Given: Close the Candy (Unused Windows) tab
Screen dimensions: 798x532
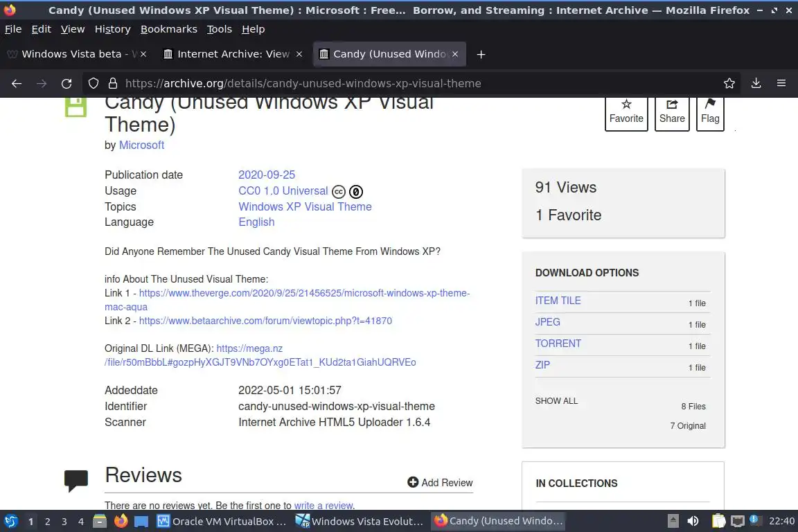Looking at the screenshot, I should pos(455,54).
